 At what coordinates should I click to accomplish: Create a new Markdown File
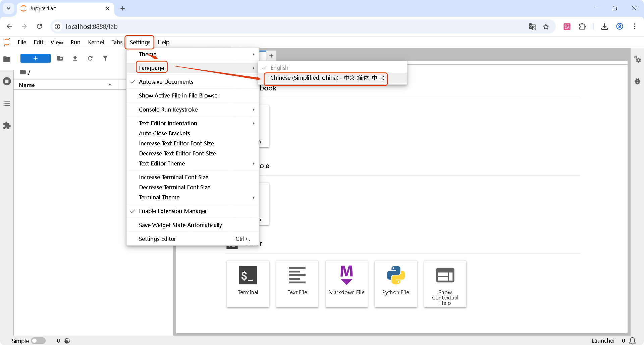coord(346,284)
